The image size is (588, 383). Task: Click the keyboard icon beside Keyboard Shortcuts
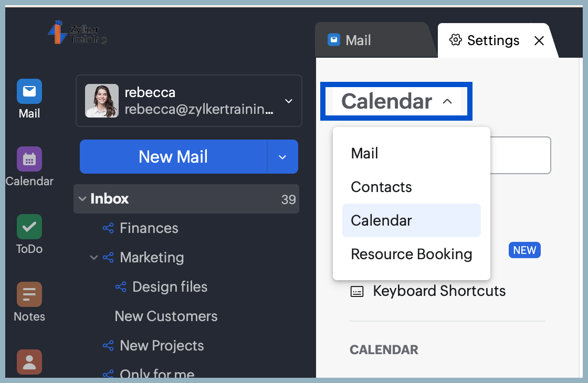click(356, 292)
